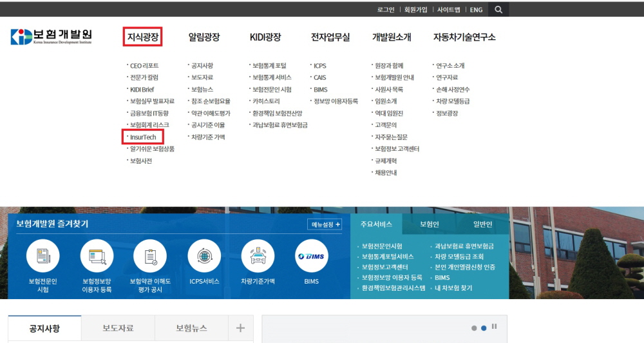Viewport: 644px width, 343px height.
Task: Click the search magnifier icon in top bar
Action: [x=498, y=10]
